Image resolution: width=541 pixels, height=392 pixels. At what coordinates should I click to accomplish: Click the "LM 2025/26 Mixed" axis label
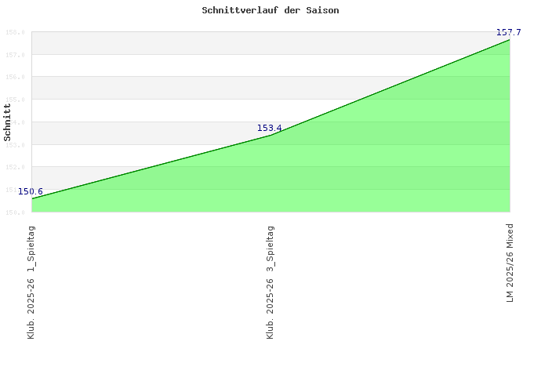coord(510,263)
